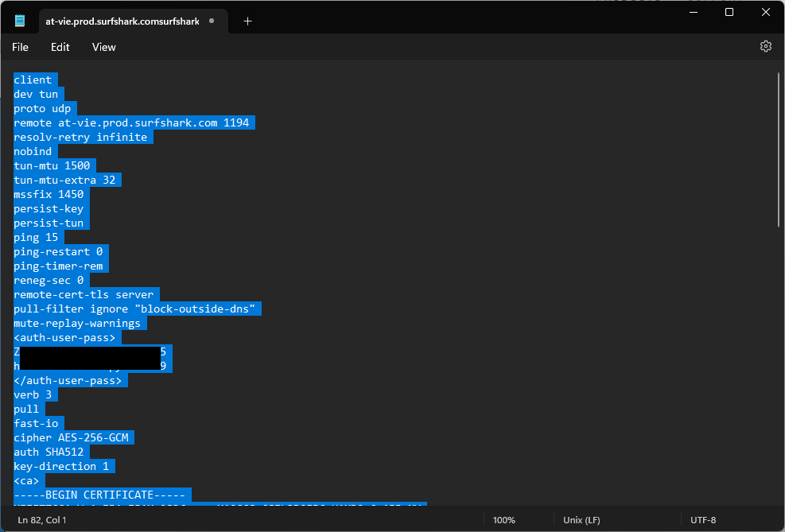Screen dimensions: 785x532
Task: Open the View menu
Action: [104, 47]
